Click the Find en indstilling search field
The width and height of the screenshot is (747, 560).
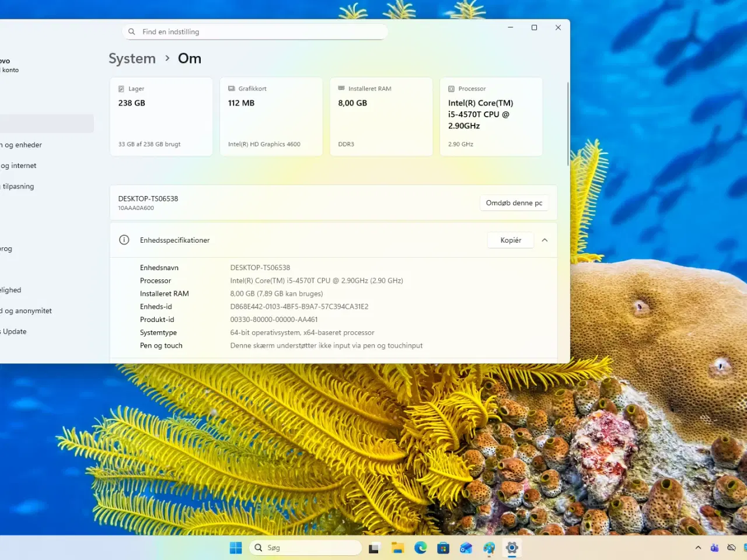point(254,32)
